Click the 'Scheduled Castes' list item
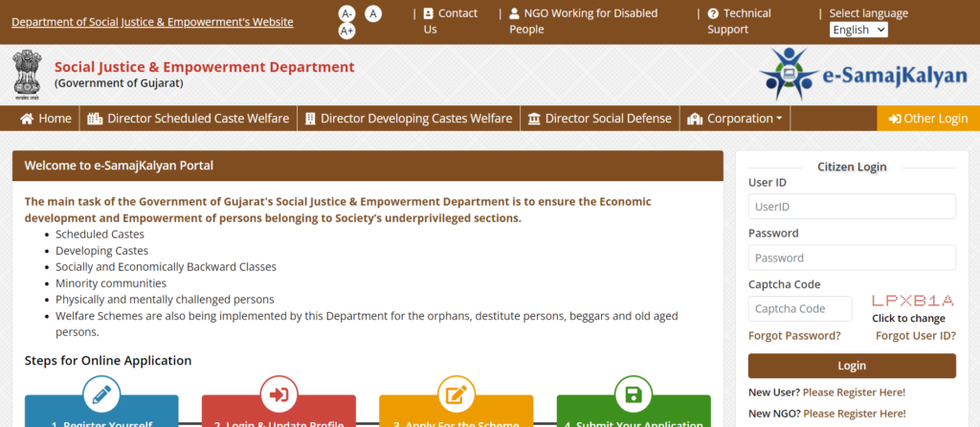The height and width of the screenshot is (427, 980). (x=100, y=235)
